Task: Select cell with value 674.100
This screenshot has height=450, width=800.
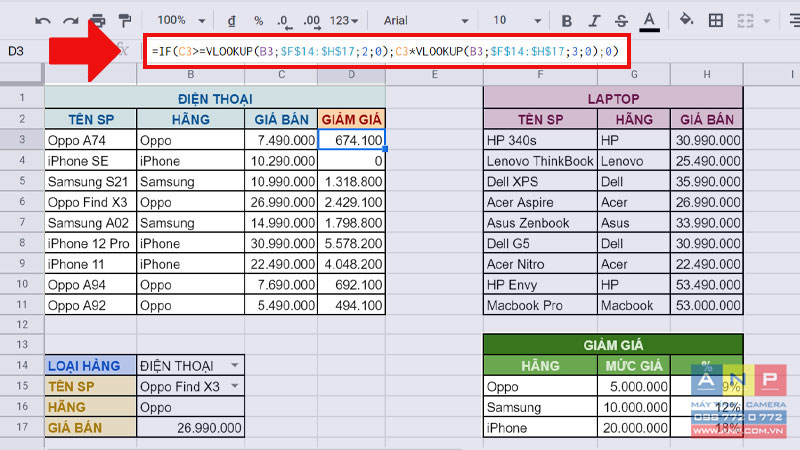Action: [x=352, y=140]
